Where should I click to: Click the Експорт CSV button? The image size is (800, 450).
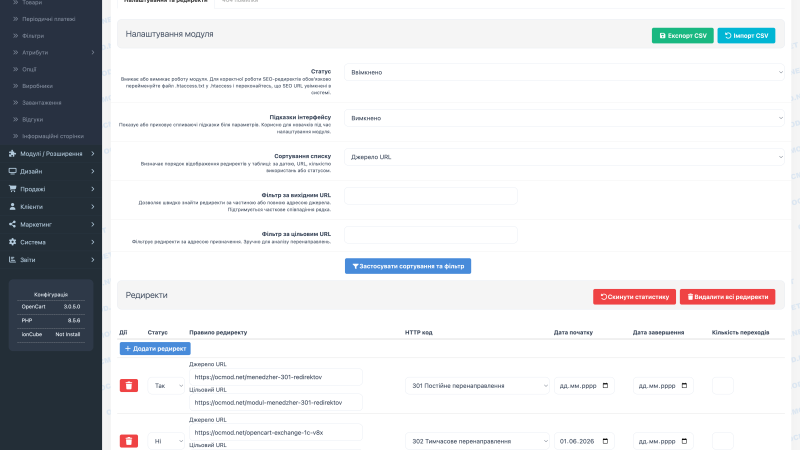[683, 36]
